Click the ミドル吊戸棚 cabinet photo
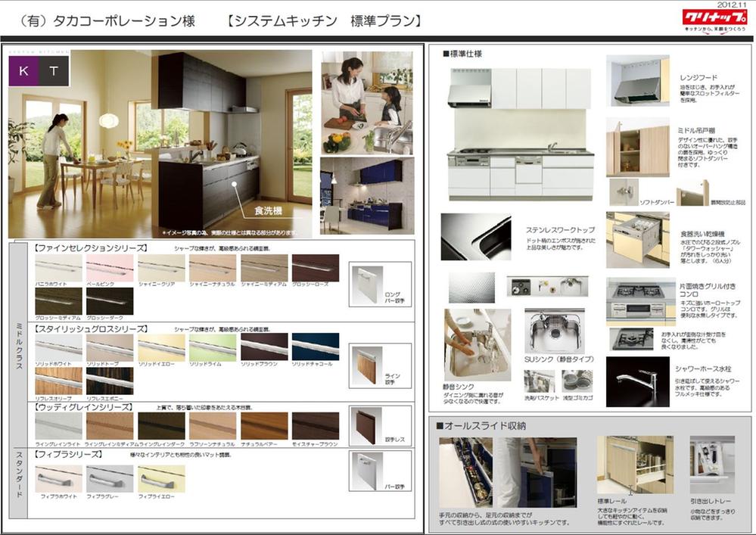 638,145
